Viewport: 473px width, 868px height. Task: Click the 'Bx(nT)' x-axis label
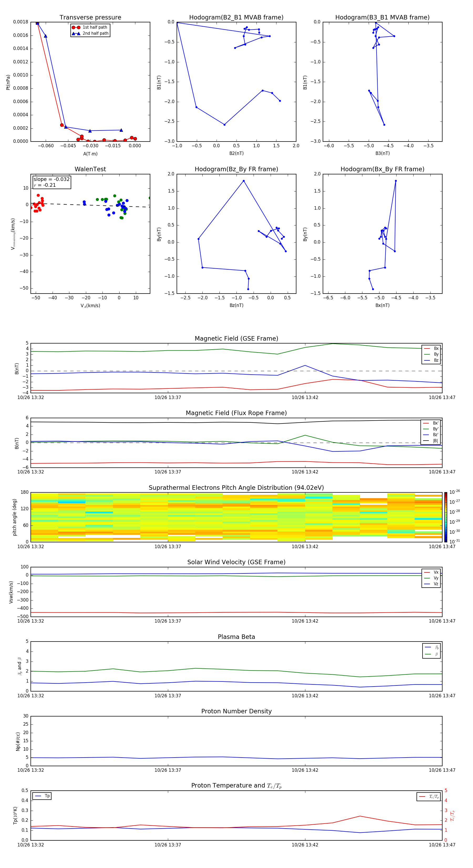[382, 305]
